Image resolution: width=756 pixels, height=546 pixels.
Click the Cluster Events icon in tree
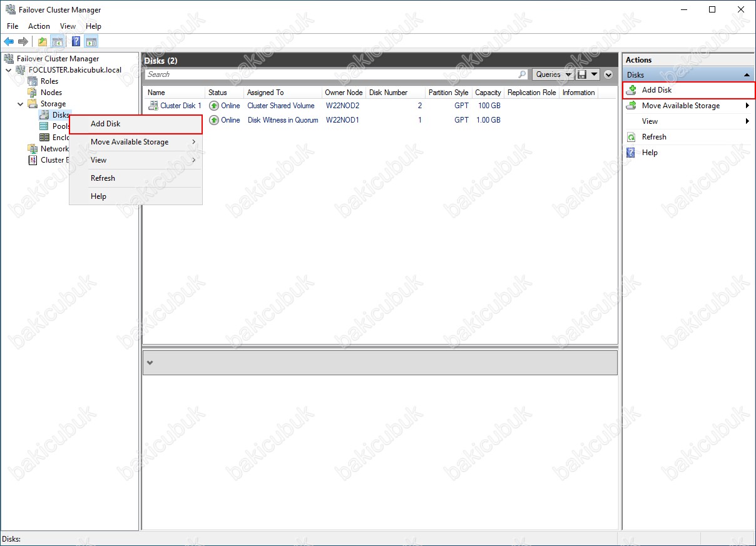tap(33, 160)
